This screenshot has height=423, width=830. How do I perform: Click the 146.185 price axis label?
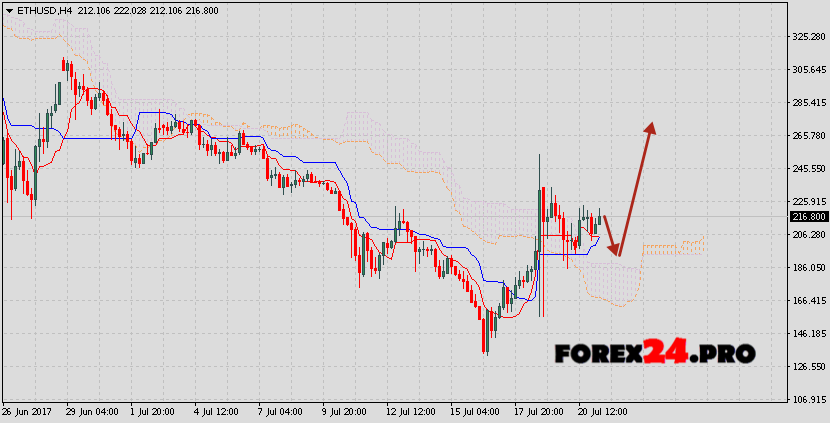[807, 333]
